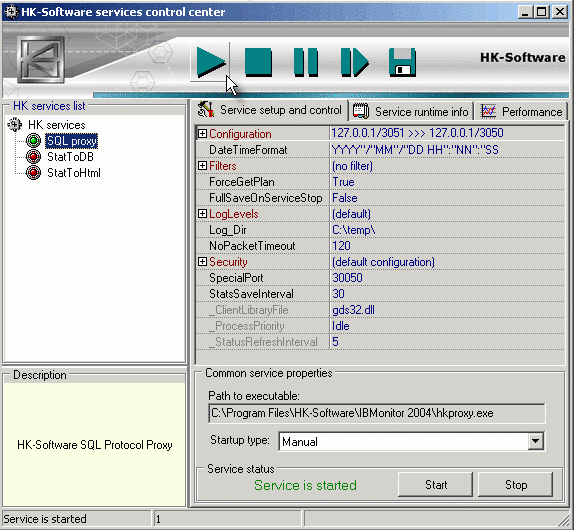Click the notepad icon on Service runtime info tab
The height and width of the screenshot is (530, 574).
361,111
